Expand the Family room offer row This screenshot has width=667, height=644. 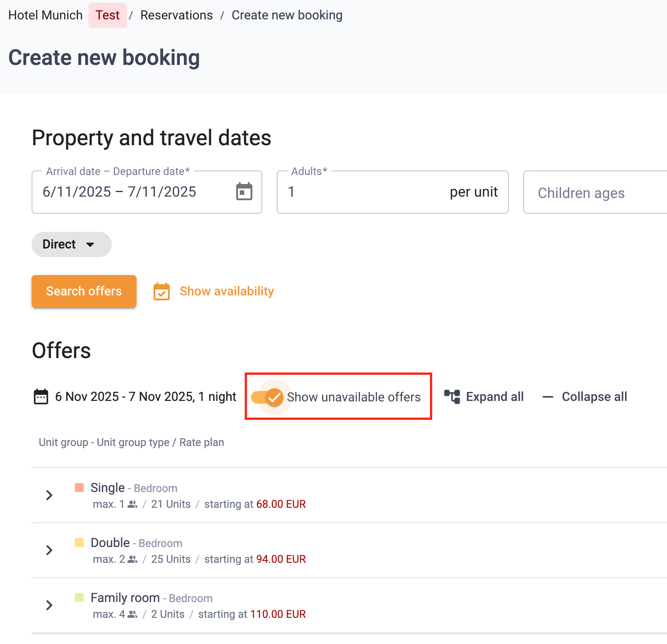click(x=49, y=605)
